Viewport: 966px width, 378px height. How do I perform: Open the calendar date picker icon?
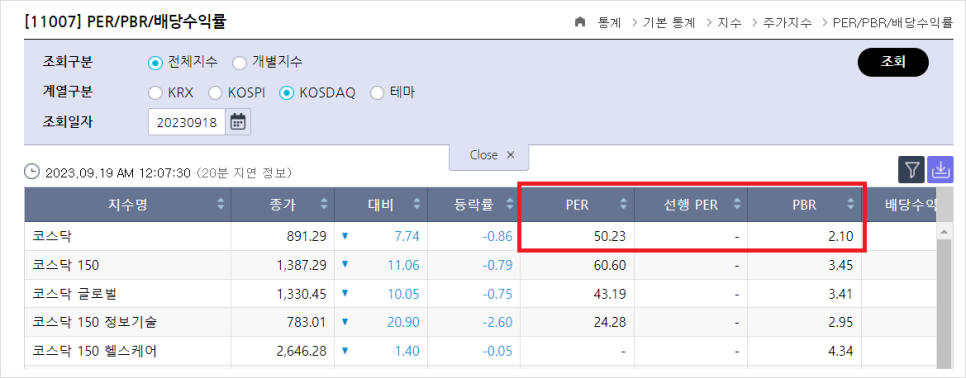click(238, 123)
